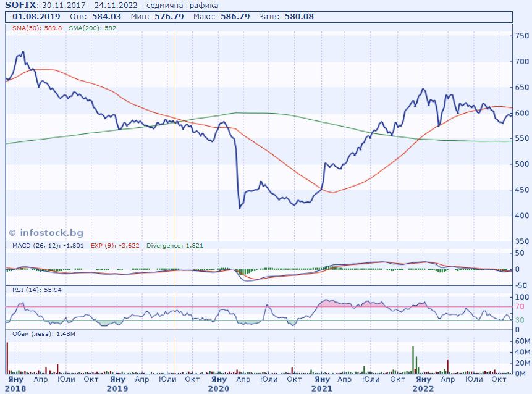Click the Divergence: 1.821 label
Viewport: 532px width, 394px height.
pos(175,246)
